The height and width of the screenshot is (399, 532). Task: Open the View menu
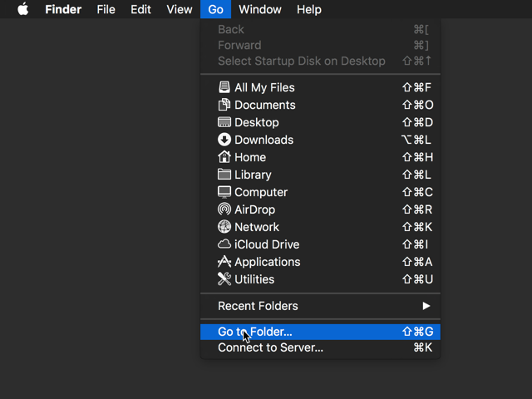(180, 9)
